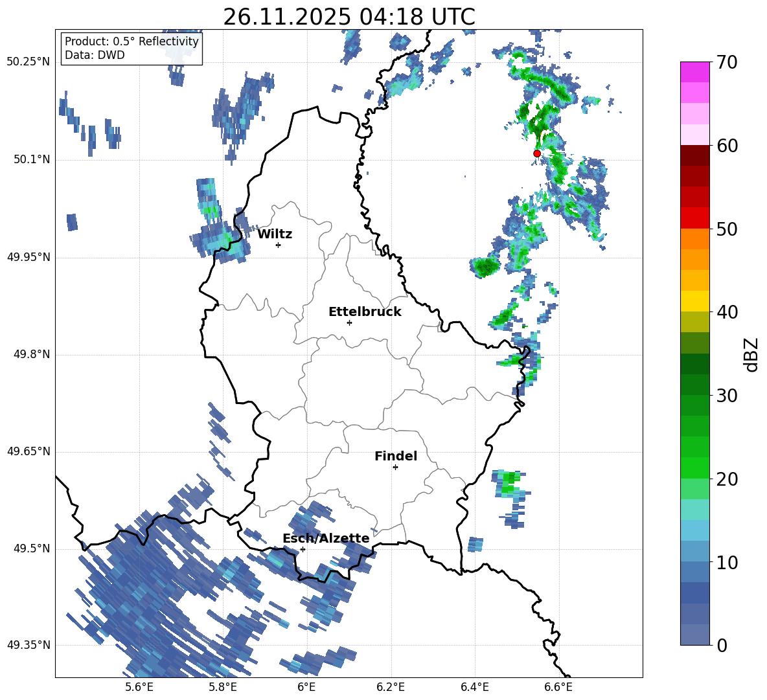Click the 30 tick on the colorbar
This screenshot has height=700, width=767.
click(x=727, y=396)
